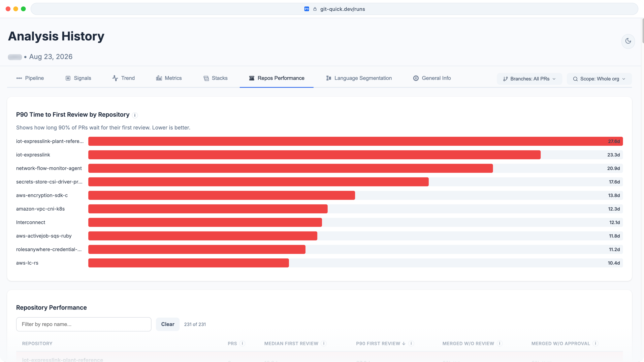Click the Median First Review column header
Screen dimensions: 644x362
[x=291, y=343]
